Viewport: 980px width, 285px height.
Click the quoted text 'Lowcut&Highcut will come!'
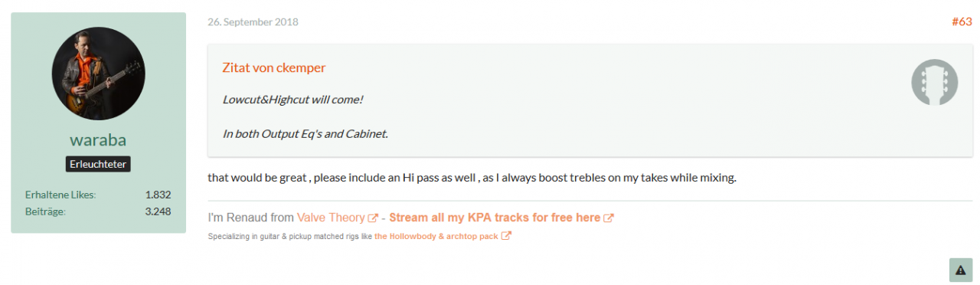pyautogui.click(x=292, y=100)
